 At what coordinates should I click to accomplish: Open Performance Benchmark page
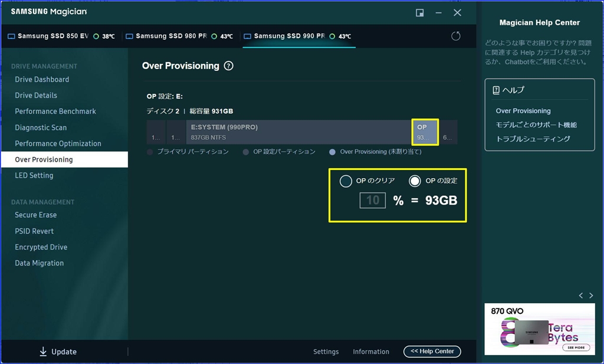(x=55, y=112)
